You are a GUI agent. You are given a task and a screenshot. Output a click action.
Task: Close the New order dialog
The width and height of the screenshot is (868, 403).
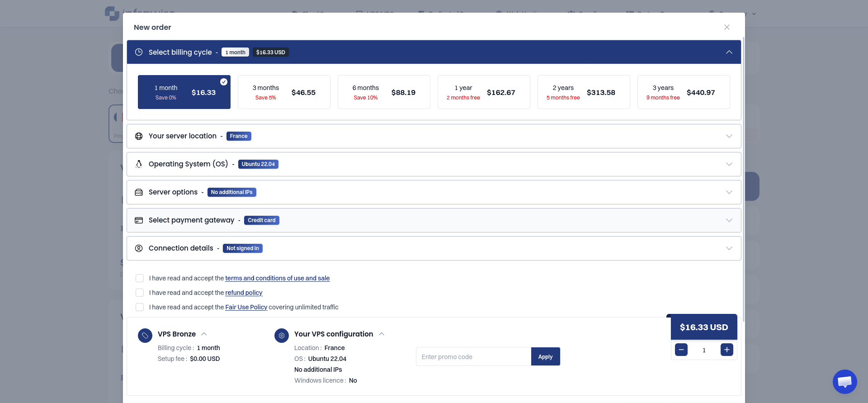[x=727, y=27]
